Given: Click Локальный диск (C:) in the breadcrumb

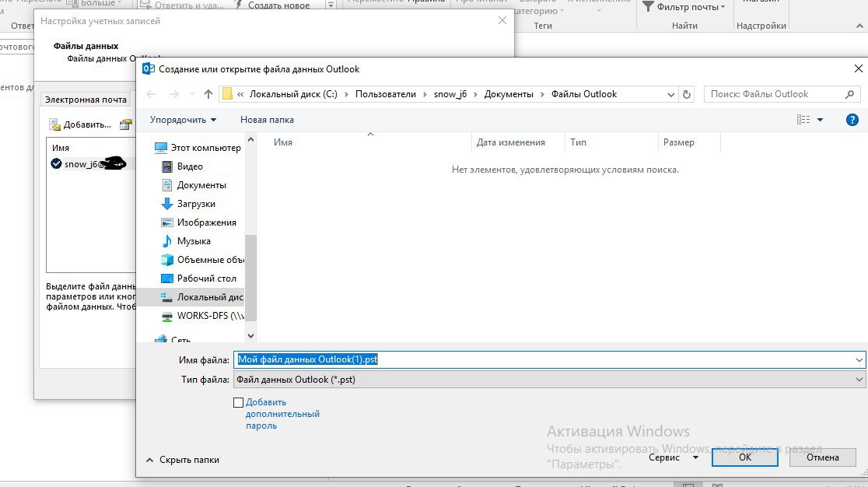Looking at the screenshot, I should (293, 94).
